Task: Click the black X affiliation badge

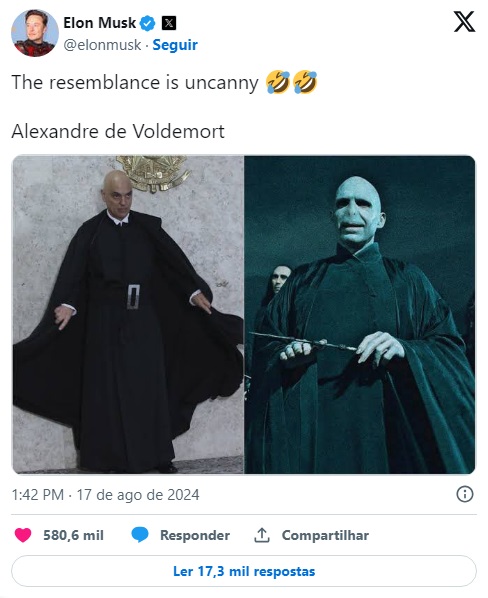Action: coord(169,23)
